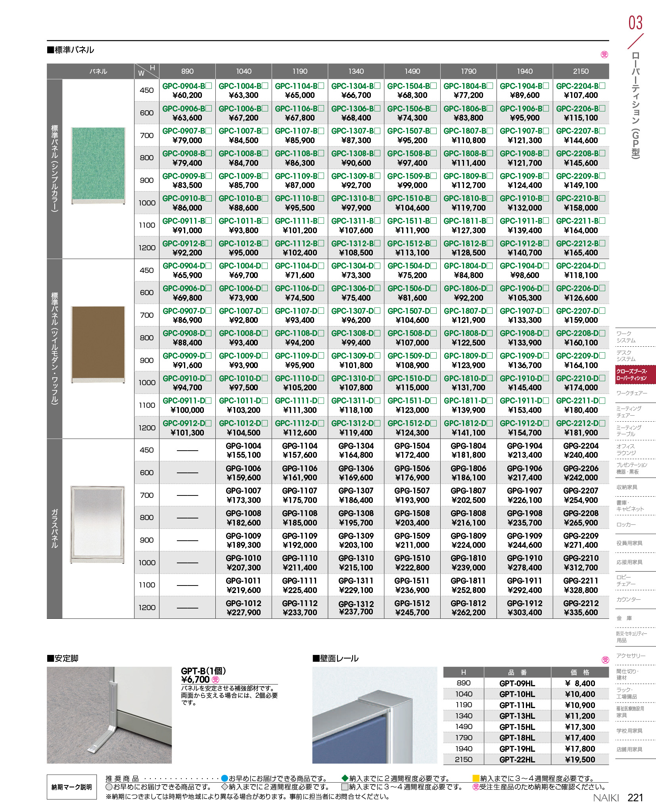Click the glass panel image
656x812 pixels.
(98, 524)
